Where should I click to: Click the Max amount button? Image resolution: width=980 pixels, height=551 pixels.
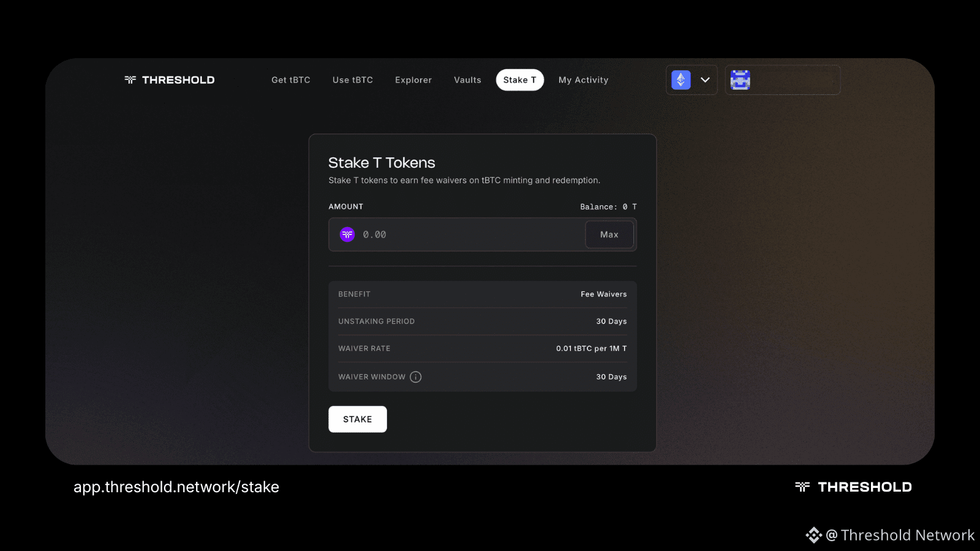point(609,234)
